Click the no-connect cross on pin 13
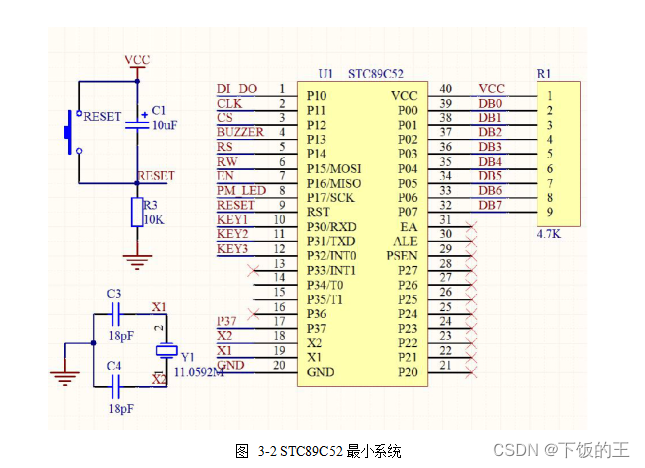 pyautogui.click(x=253, y=270)
